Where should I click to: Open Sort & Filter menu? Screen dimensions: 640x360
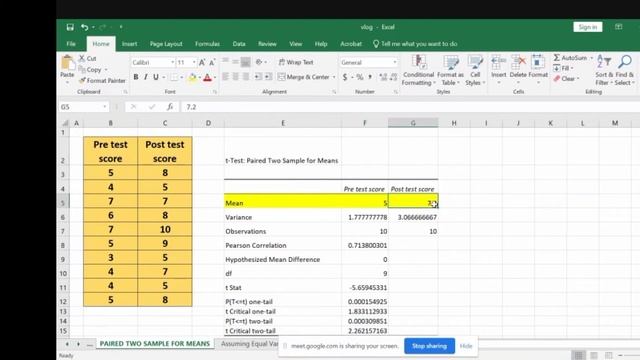pos(604,70)
